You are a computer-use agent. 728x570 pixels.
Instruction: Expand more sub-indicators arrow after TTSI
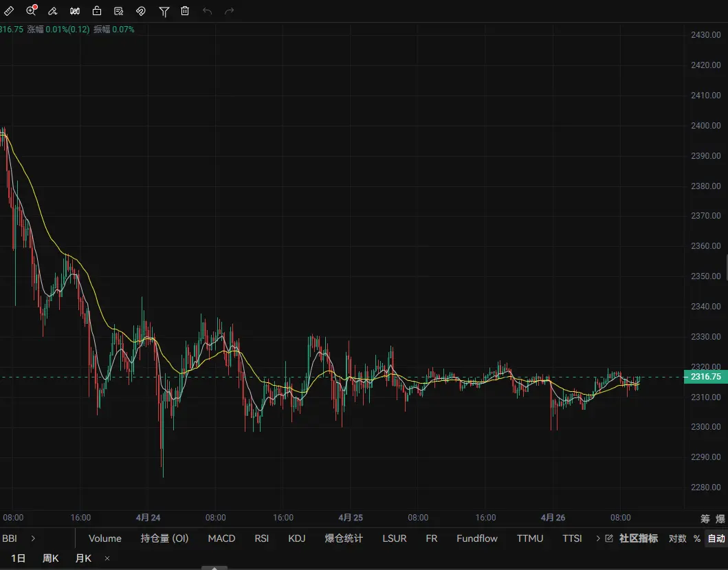(598, 538)
